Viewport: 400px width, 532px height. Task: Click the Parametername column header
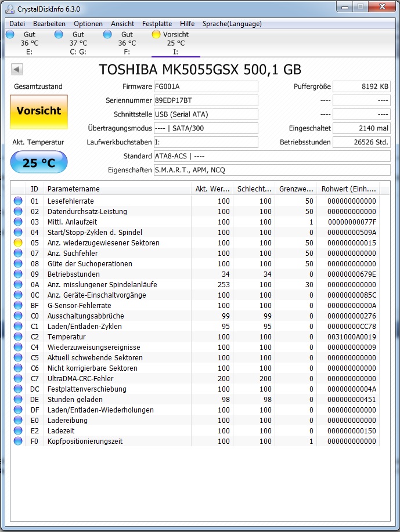pyautogui.click(x=117, y=189)
